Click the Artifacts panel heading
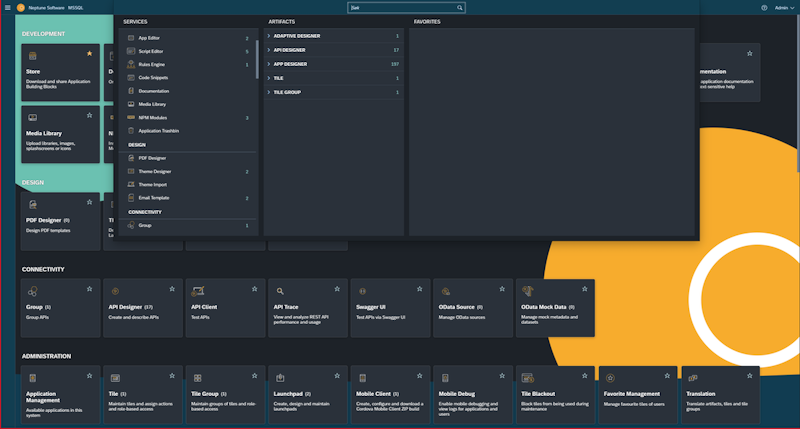 [x=282, y=22]
